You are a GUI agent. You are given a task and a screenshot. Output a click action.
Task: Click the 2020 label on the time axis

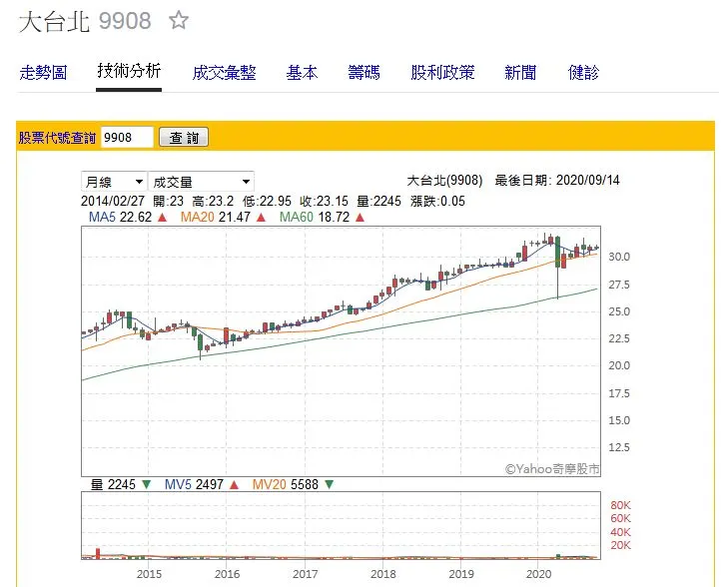tap(538, 574)
